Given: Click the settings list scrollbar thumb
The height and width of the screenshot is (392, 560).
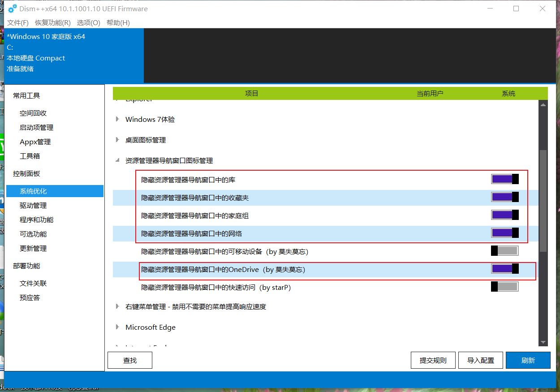Looking at the screenshot, I should (x=543, y=201).
